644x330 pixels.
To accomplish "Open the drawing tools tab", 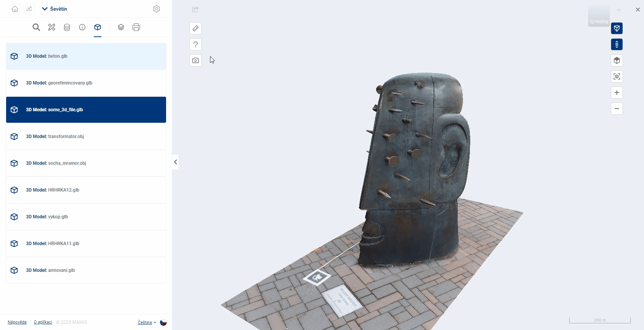I will (x=52, y=27).
